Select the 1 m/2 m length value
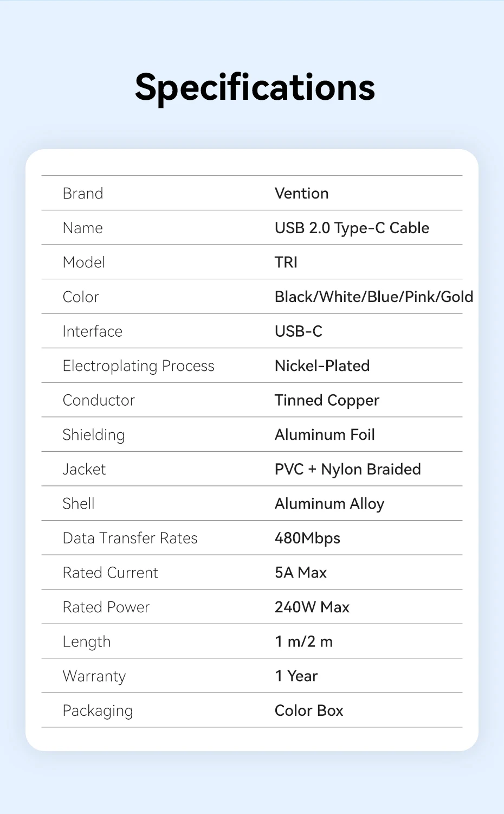The width and height of the screenshot is (504, 814). 303,642
